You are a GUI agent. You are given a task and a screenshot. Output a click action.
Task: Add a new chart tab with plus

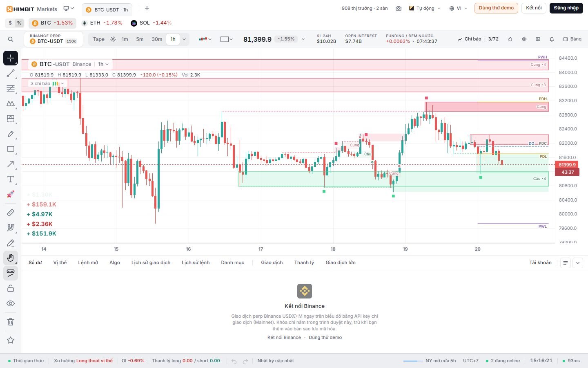[x=147, y=8]
